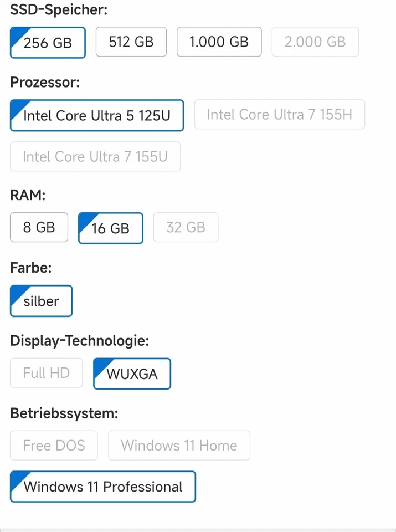Select Windows 11 Professional
Viewport: 396px width, 532px height.
coord(102,487)
